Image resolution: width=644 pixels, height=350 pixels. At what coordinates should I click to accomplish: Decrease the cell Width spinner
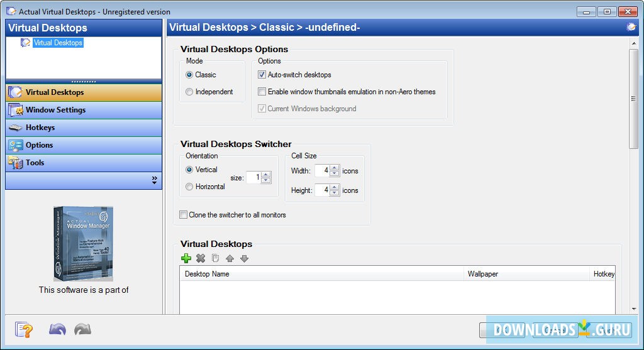tap(335, 173)
